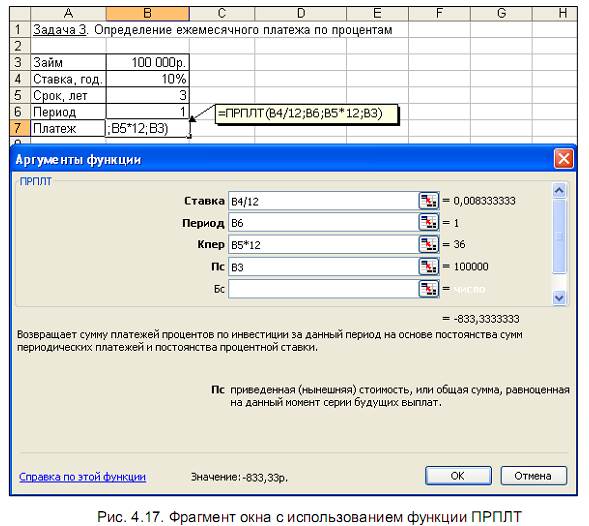Select column F header
This screenshot has height=526, width=589.
click(x=439, y=14)
